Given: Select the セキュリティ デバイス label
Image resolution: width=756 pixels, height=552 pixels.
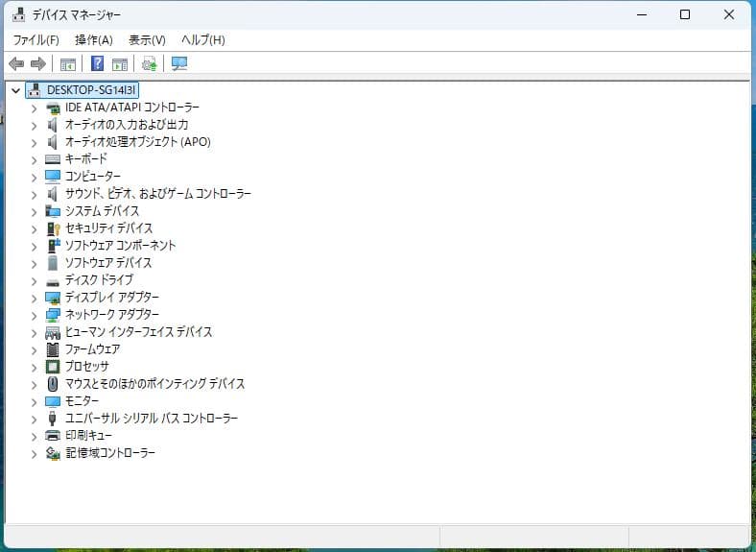Looking at the screenshot, I should [109, 228].
